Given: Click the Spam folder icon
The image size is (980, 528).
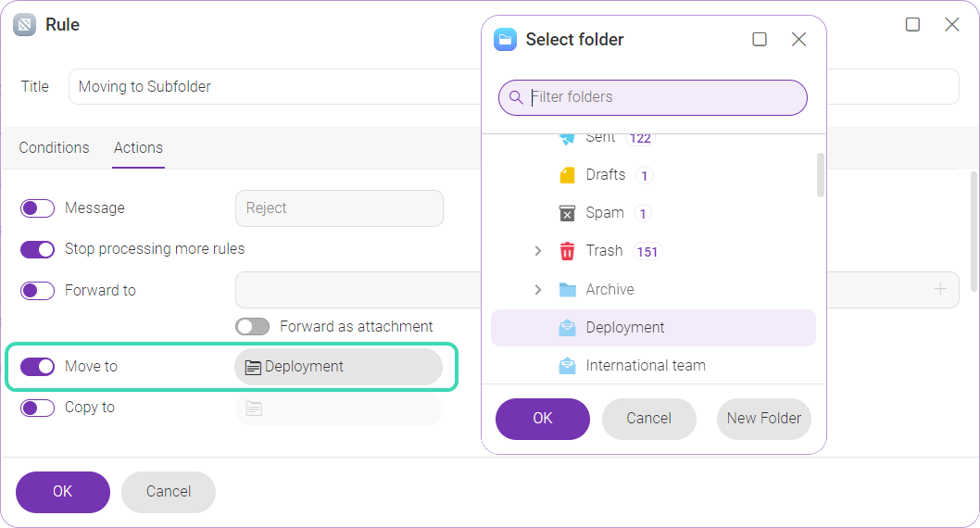Looking at the screenshot, I should click(x=567, y=213).
